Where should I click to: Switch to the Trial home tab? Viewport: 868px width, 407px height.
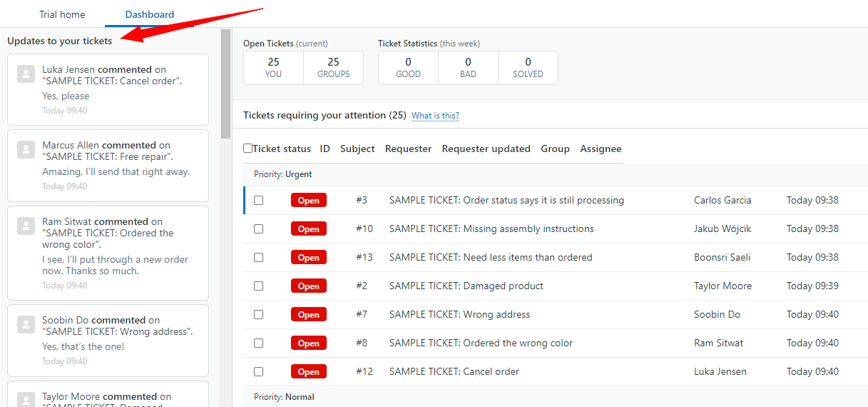coord(62,14)
